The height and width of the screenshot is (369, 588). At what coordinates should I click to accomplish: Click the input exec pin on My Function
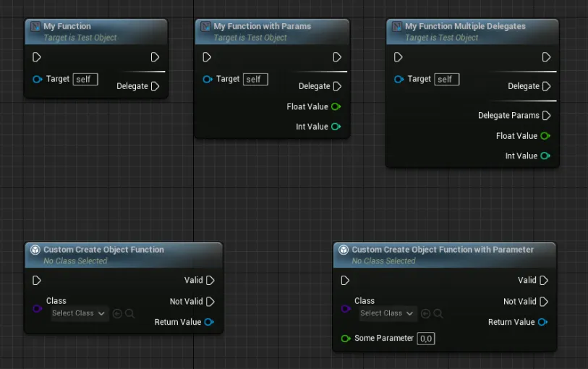[x=37, y=57]
